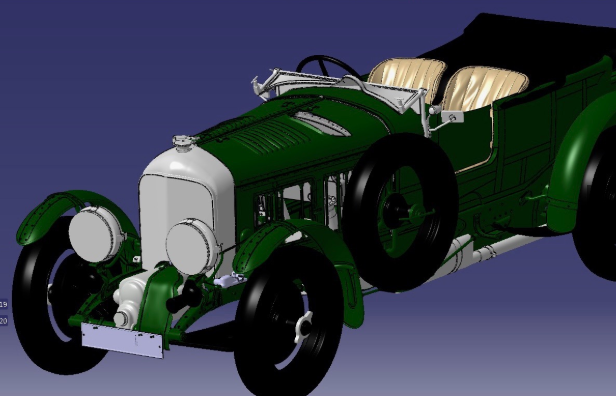Pick the white radiator grille shell
Screen dimensions: 616x396
pos(186,204)
